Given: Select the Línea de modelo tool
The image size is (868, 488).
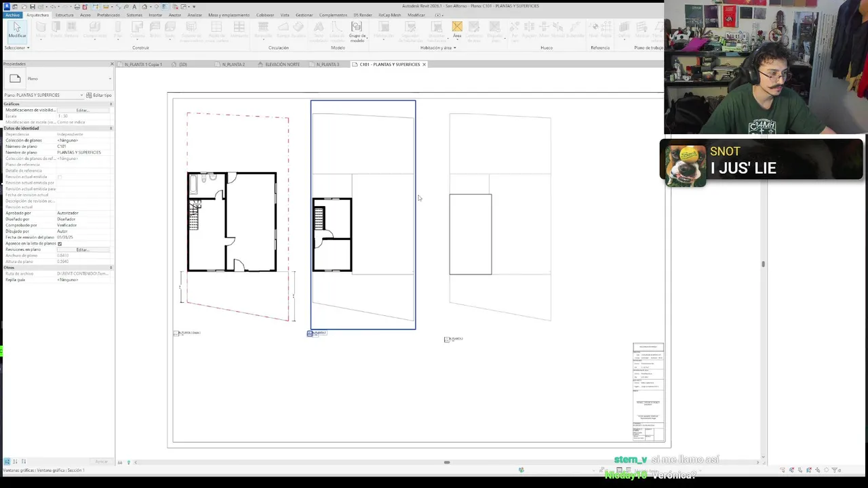Looking at the screenshot, I should coord(337,30).
